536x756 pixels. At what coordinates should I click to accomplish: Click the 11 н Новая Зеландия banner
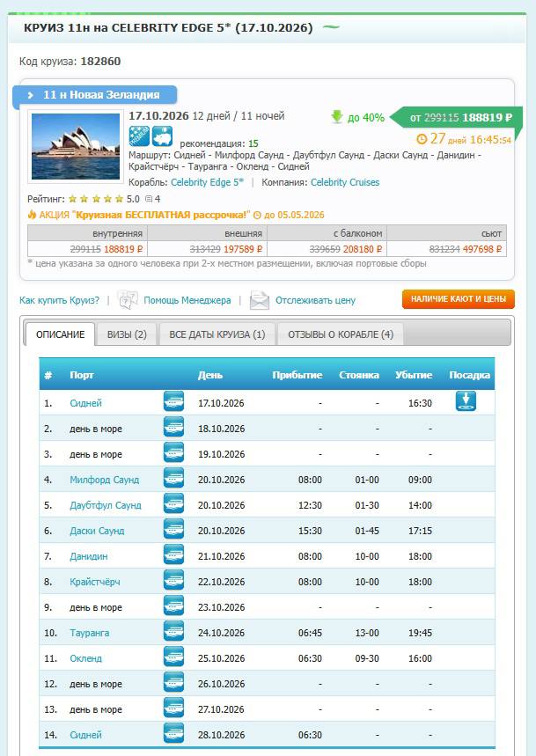coord(94,95)
